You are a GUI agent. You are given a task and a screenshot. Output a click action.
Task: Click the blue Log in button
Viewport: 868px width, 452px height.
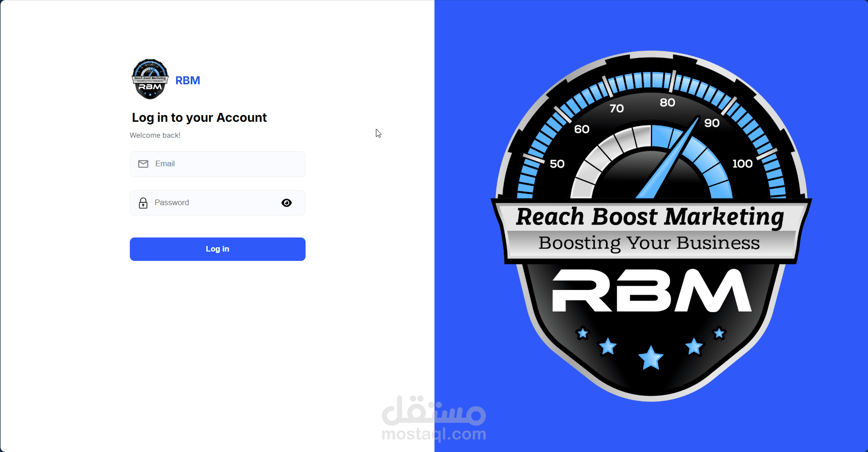(217, 249)
